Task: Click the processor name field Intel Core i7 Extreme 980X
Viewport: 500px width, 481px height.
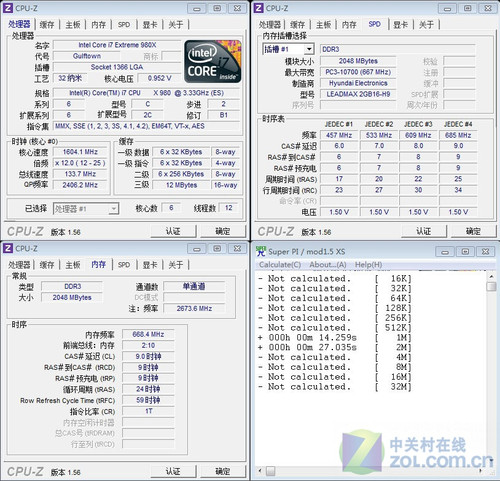Action: pos(117,45)
